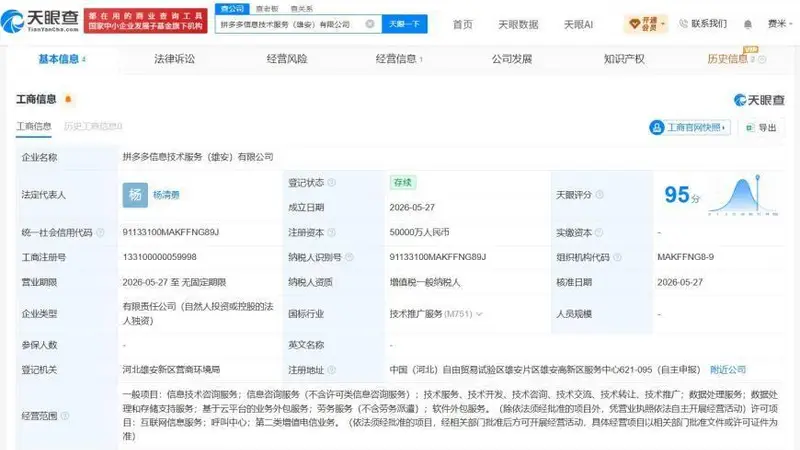Switch to the 公司发展 tab
The height and width of the screenshot is (450, 800).
tap(512, 59)
